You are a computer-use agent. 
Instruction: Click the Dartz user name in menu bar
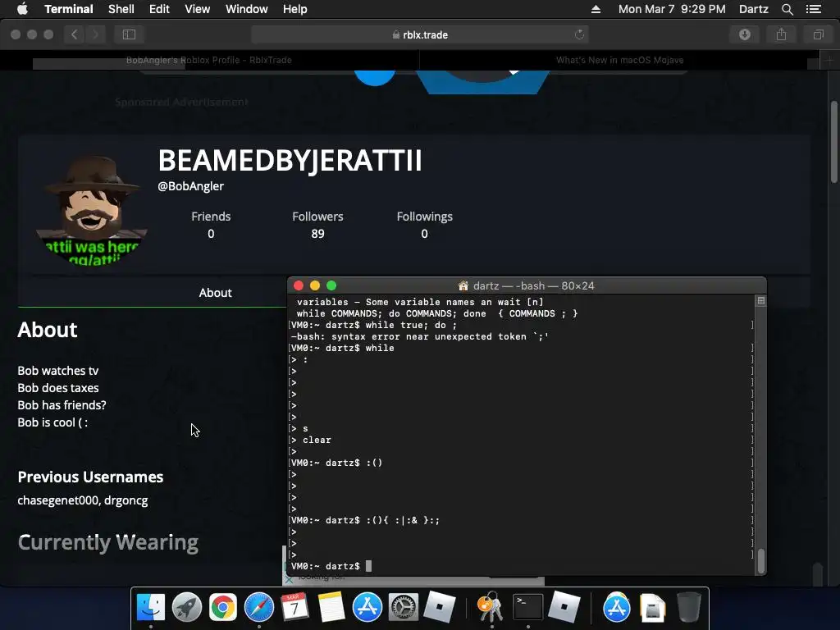tap(754, 9)
